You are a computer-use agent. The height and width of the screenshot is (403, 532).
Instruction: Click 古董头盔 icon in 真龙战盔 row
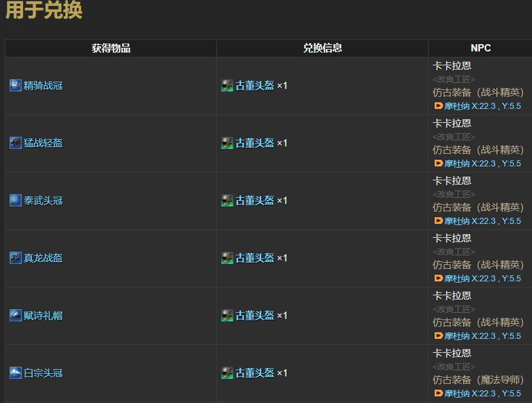point(227,258)
